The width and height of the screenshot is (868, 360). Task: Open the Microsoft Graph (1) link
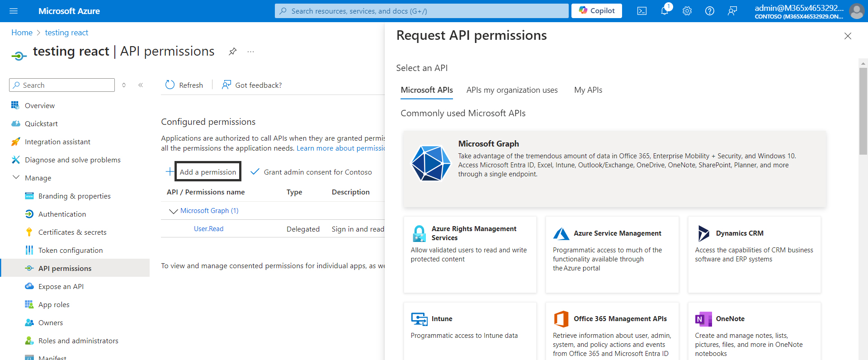click(209, 211)
